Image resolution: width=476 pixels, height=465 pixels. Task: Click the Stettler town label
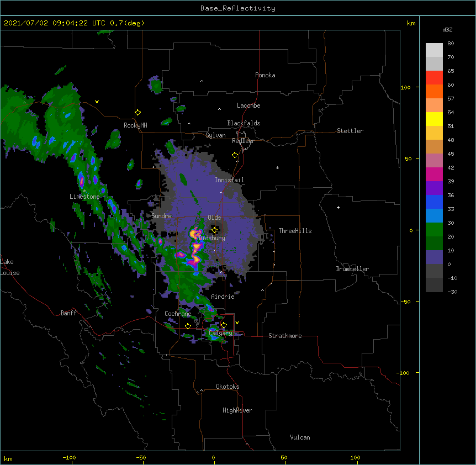click(x=350, y=131)
